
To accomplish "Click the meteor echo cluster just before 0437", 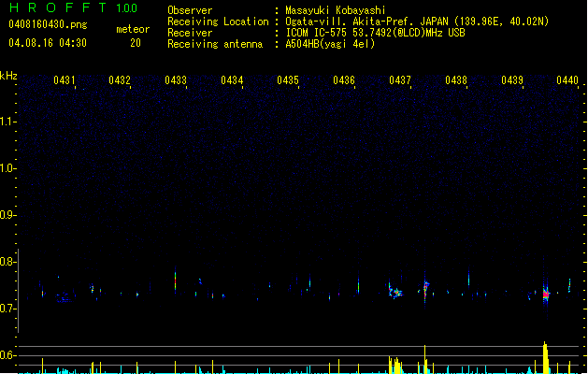I will pos(395,292).
